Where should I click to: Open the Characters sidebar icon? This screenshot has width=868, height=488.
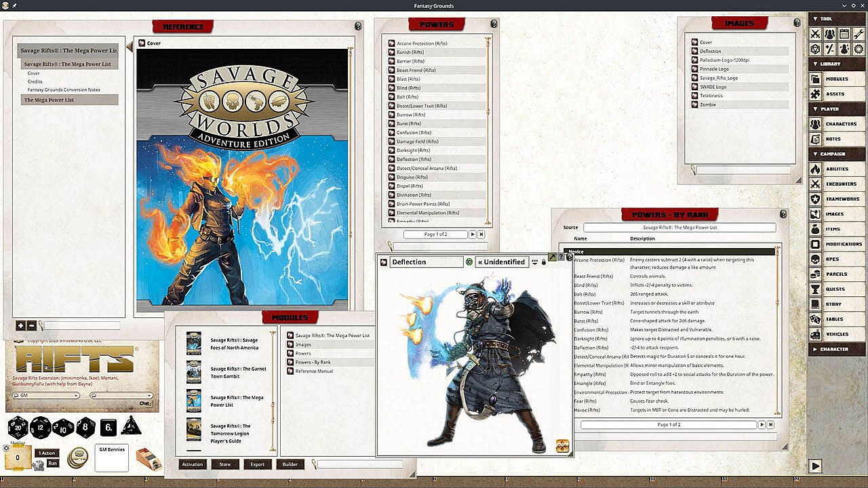coord(815,124)
